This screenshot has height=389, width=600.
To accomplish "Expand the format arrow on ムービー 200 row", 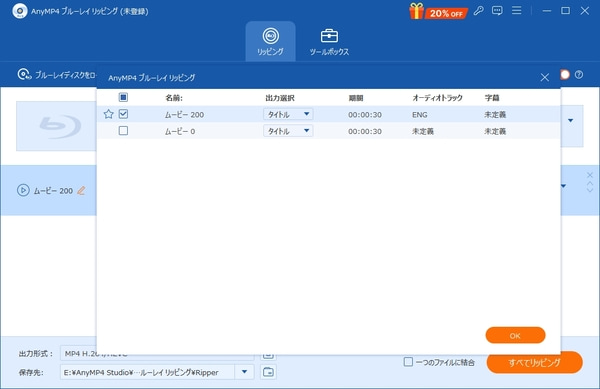I will (x=564, y=186).
